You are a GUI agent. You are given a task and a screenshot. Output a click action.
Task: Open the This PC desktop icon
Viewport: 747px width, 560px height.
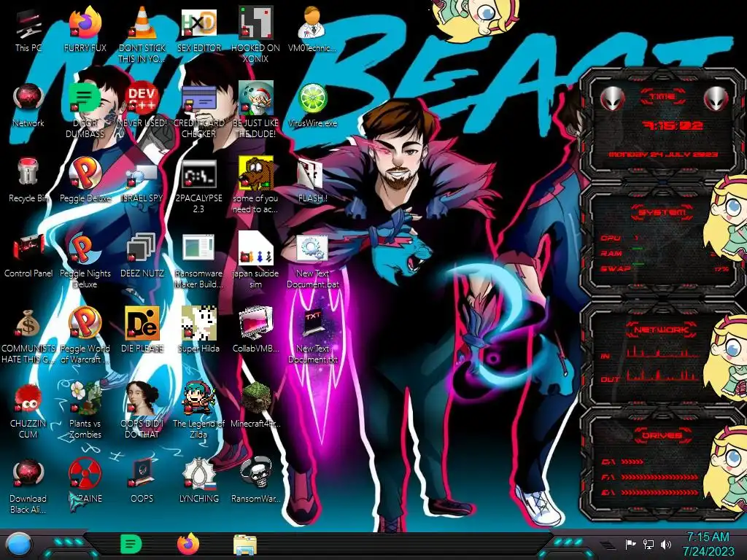[28, 31]
